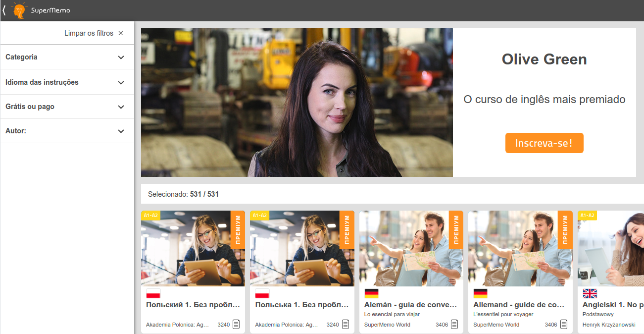The height and width of the screenshot is (334, 644).
Task: Open Angielski 1 course thumbnail
Action: pyautogui.click(x=611, y=248)
